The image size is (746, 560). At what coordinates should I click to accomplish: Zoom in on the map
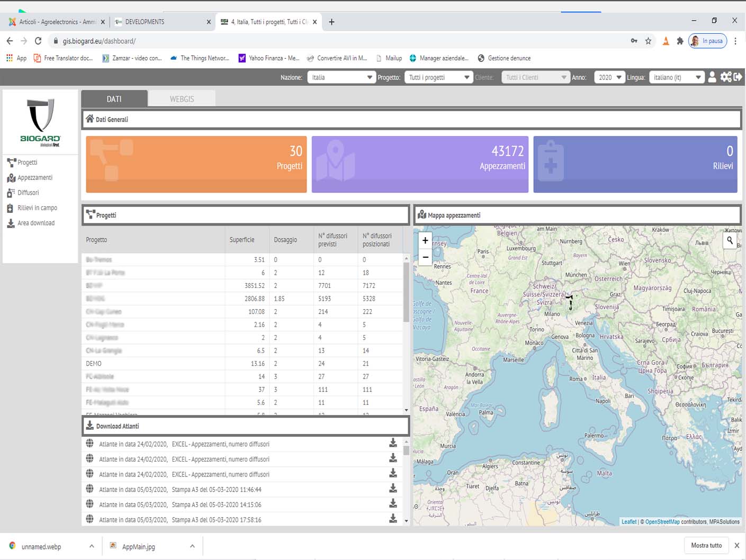pos(425,240)
